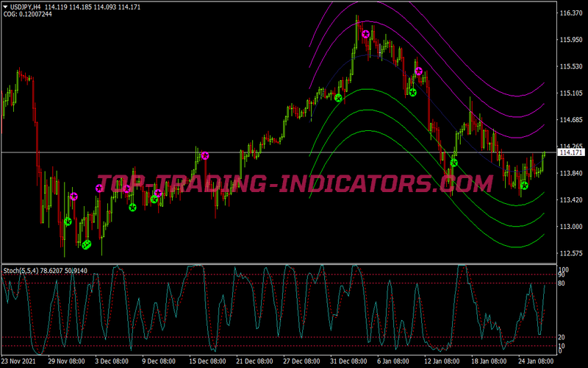Click the leftmost green star signal marker
Image resolution: width=588 pixels, height=368 pixels.
68,222
